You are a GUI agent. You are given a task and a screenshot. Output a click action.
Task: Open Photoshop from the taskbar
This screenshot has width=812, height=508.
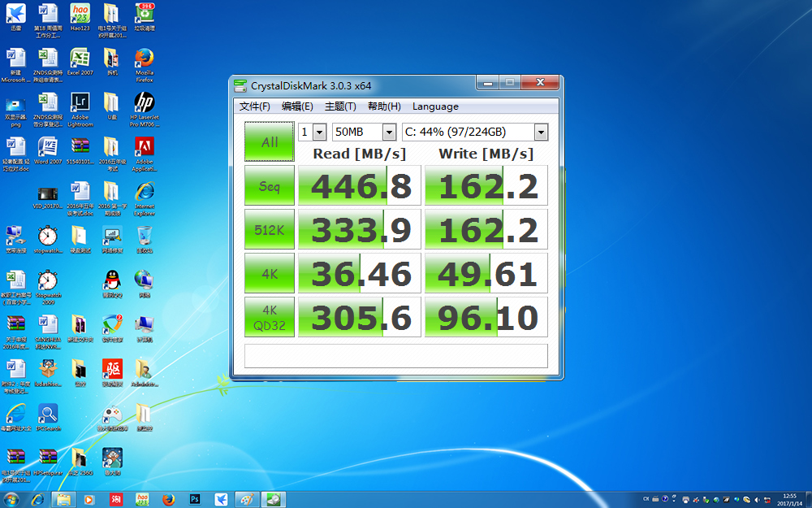pyautogui.click(x=195, y=499)
